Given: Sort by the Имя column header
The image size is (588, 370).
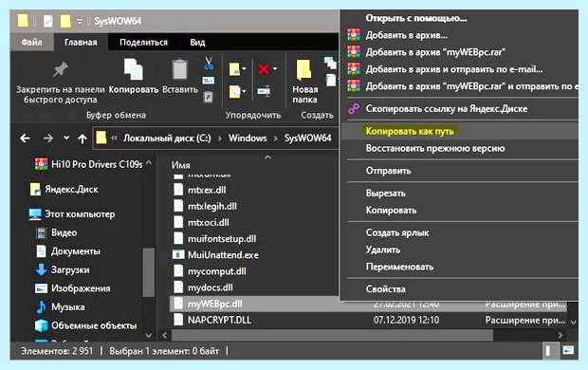Looking at the screenshot, I should tap(181, 165).
